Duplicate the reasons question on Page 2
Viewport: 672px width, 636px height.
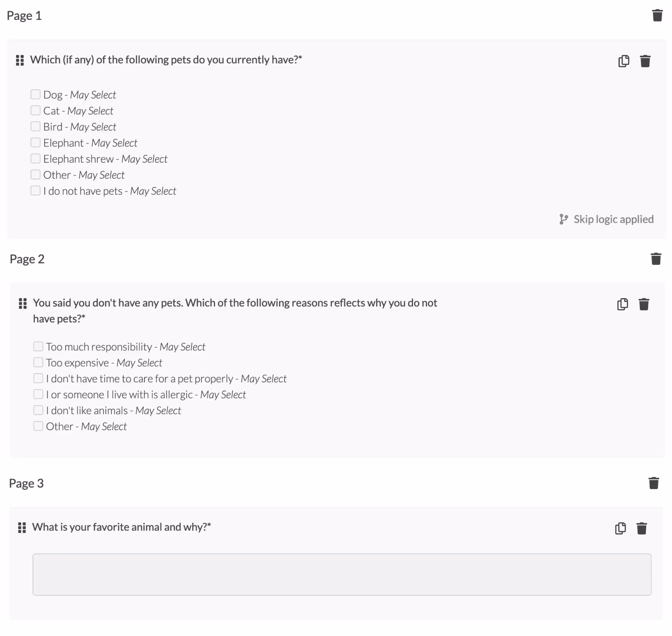coord(622,304)
